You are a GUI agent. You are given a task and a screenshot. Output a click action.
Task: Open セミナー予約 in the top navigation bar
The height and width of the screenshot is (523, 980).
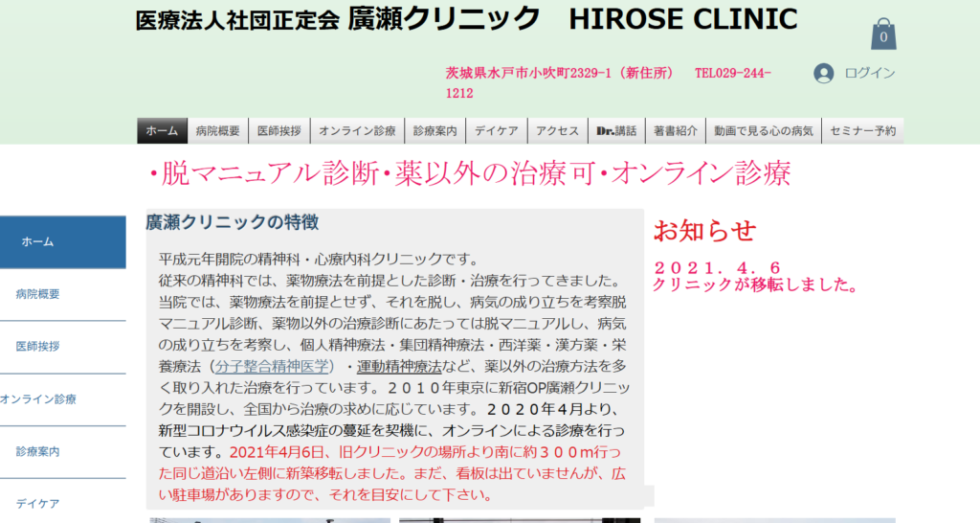(862, 131)
